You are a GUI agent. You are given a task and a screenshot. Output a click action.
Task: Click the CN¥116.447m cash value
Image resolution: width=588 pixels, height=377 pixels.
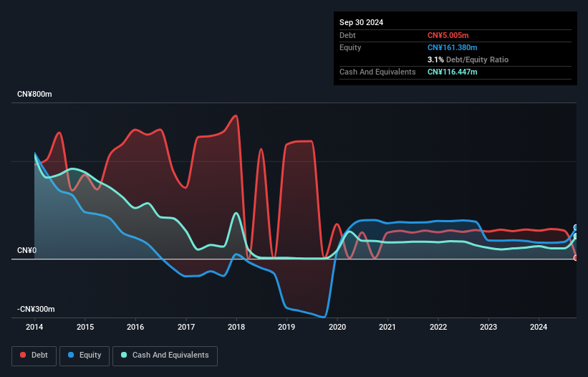452,72
